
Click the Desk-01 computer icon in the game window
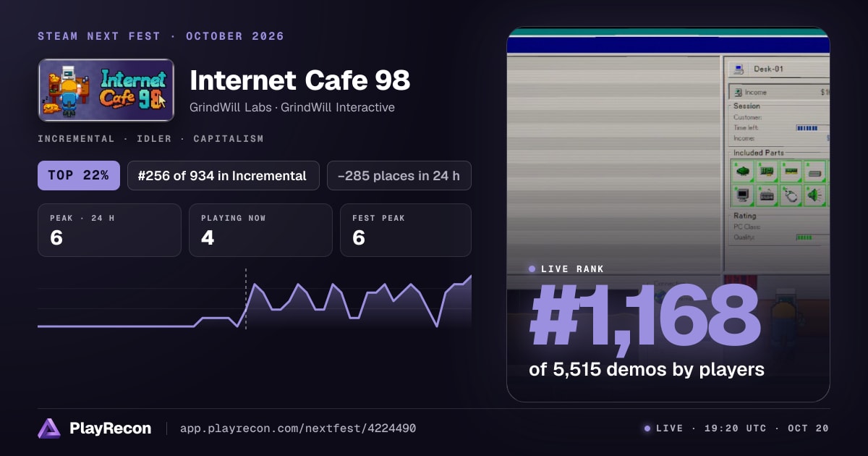coord(739,69)
